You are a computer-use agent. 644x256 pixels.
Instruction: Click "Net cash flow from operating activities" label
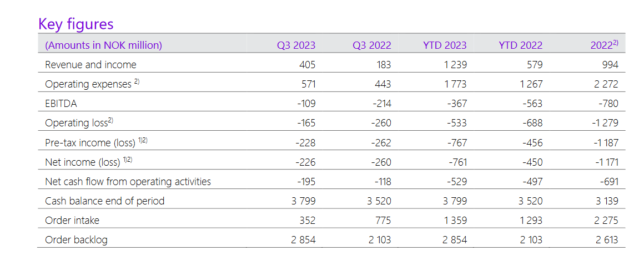[128, 182]
